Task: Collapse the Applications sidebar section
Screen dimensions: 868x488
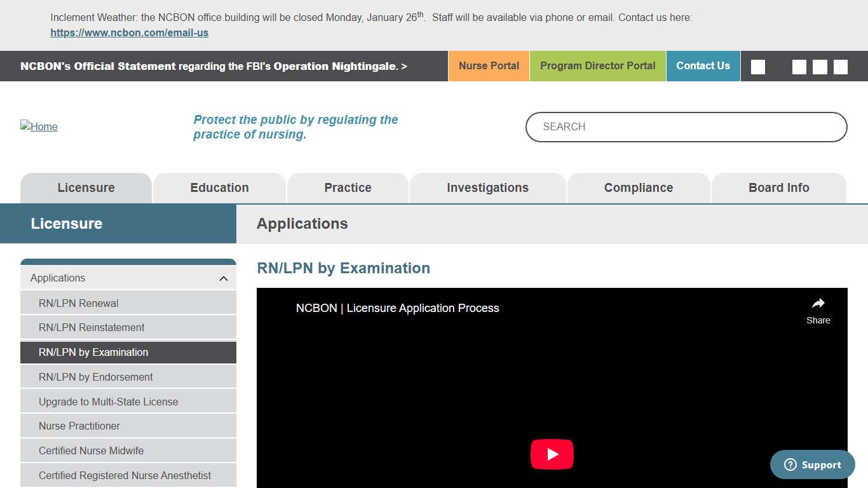Action: tap(223, 278)
